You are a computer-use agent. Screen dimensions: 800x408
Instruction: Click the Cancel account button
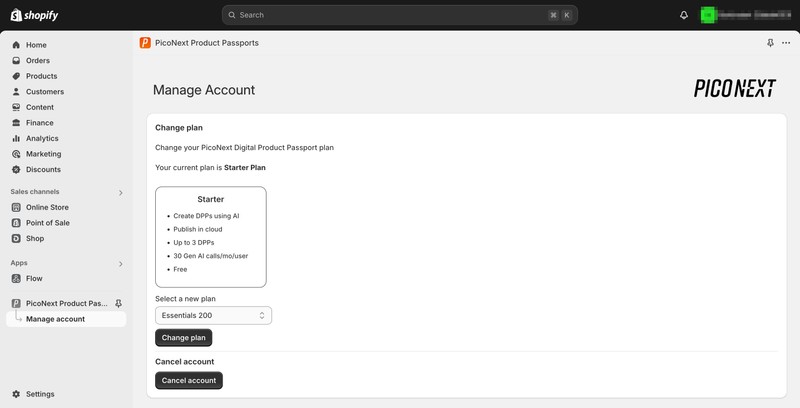189,381
